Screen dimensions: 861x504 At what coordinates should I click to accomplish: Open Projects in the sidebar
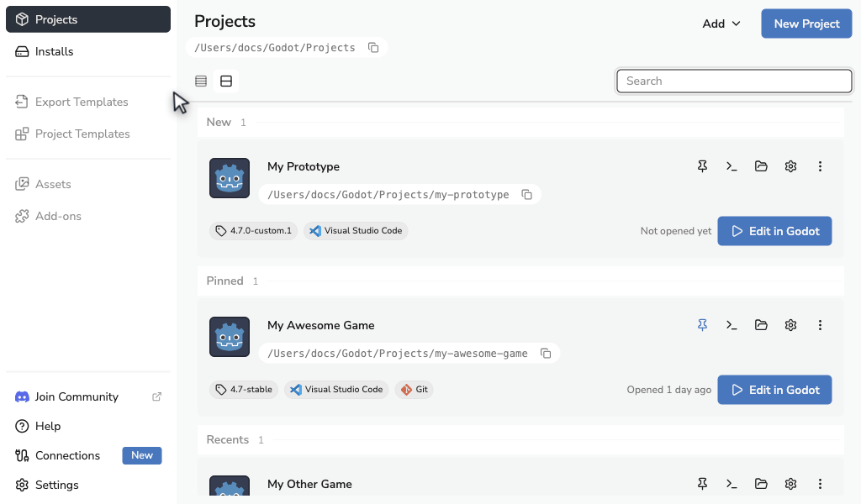coord(88,19)
